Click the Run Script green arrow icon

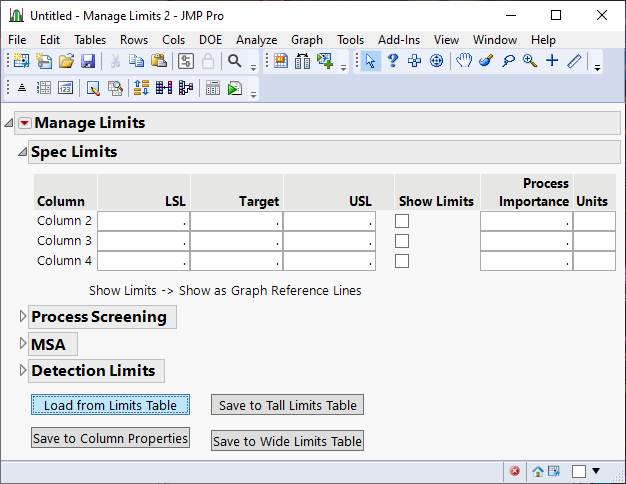coord(234,88)
